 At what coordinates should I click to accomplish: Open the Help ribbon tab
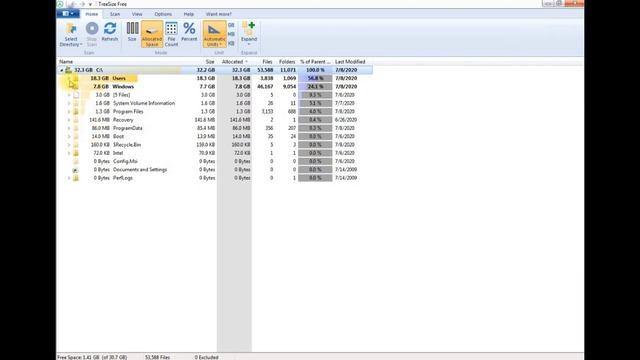coord(189,14)
